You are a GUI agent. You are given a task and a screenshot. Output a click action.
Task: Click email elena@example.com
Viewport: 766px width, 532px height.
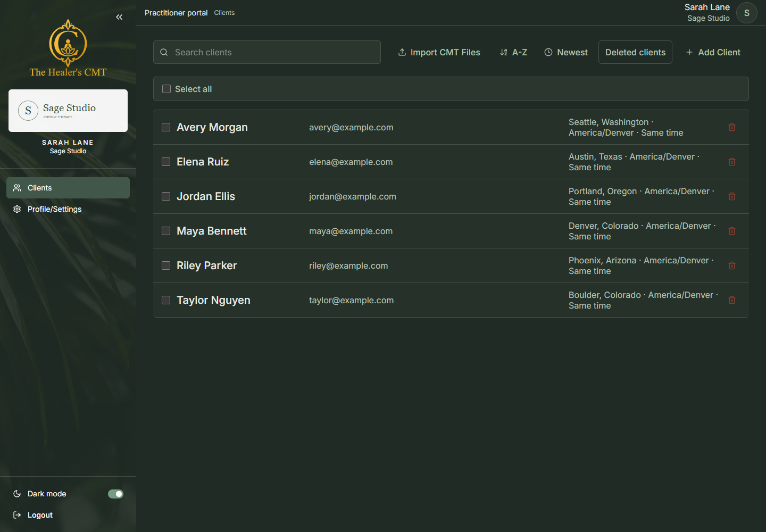tap(351, 162)
